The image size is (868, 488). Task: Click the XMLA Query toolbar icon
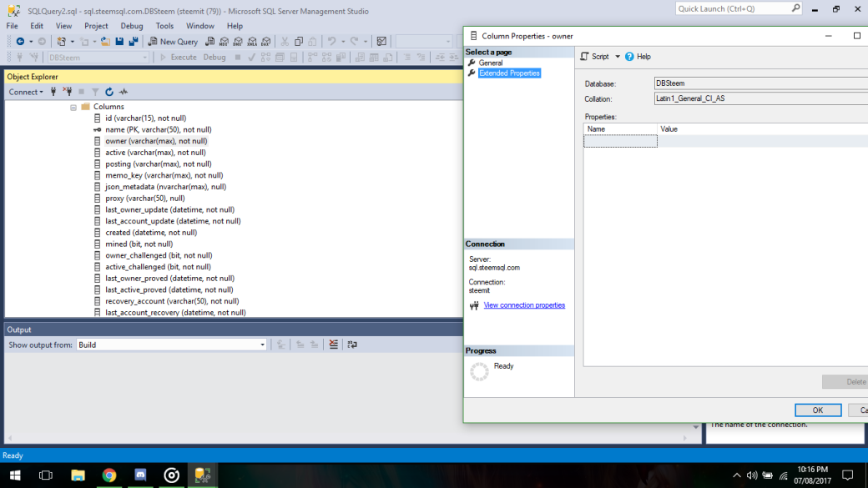tap(252, 42)
